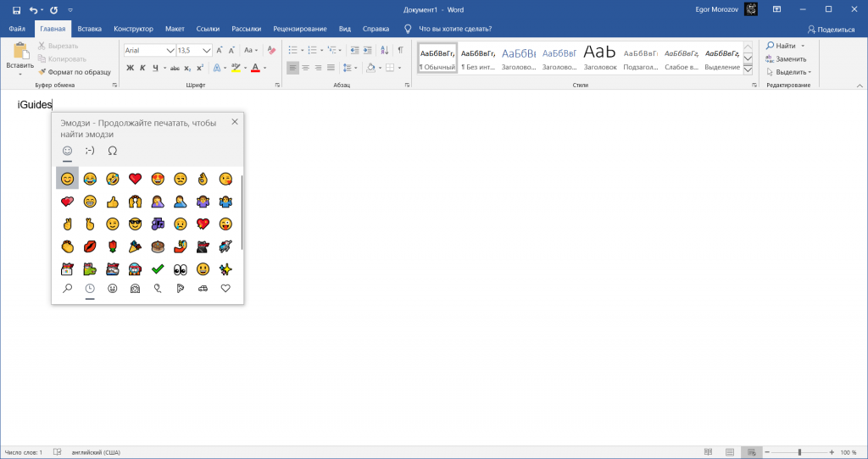The width and height of the screenshot is (868, 459).
Task: Choose the birthday cake emoji
Action: pos(157,246)
